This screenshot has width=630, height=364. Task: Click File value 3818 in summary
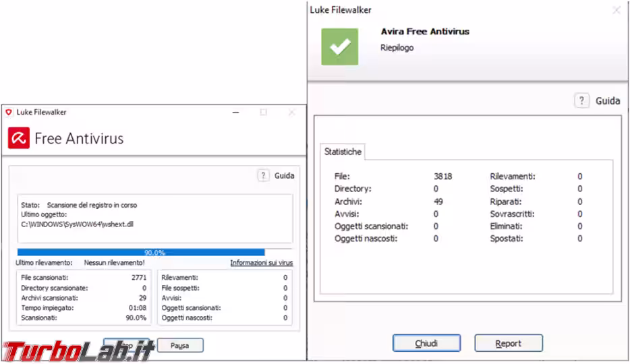442,176
